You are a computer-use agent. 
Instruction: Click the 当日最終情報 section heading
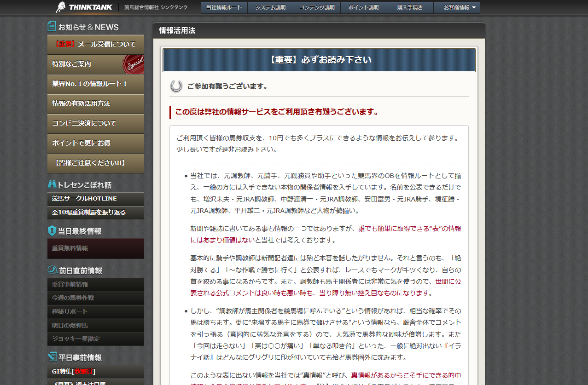coord(80,231)
